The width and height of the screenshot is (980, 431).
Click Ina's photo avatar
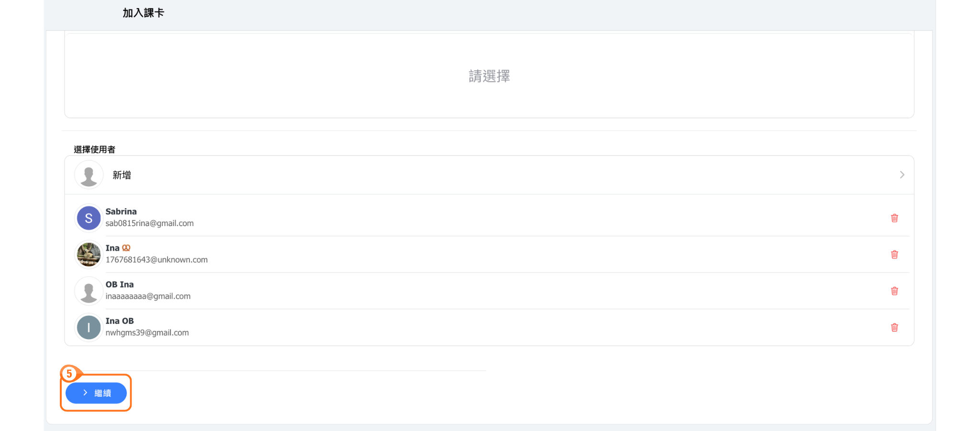89,255
